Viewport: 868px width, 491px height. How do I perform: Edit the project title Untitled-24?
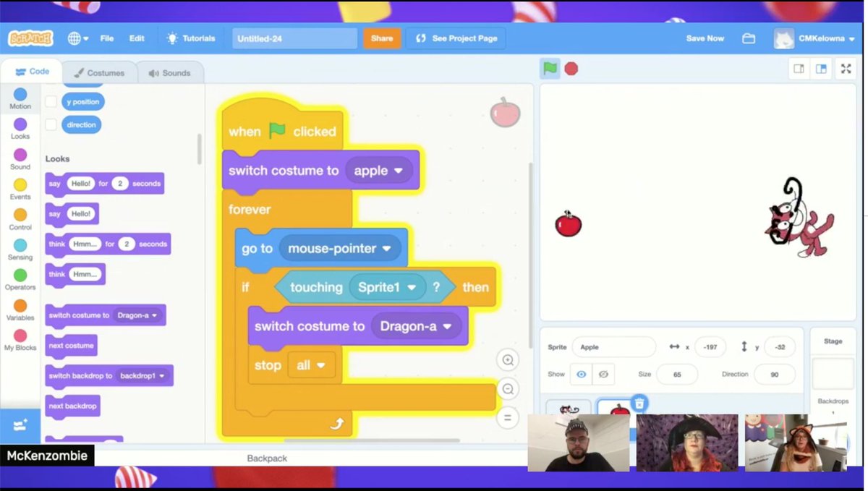(294, 38)
